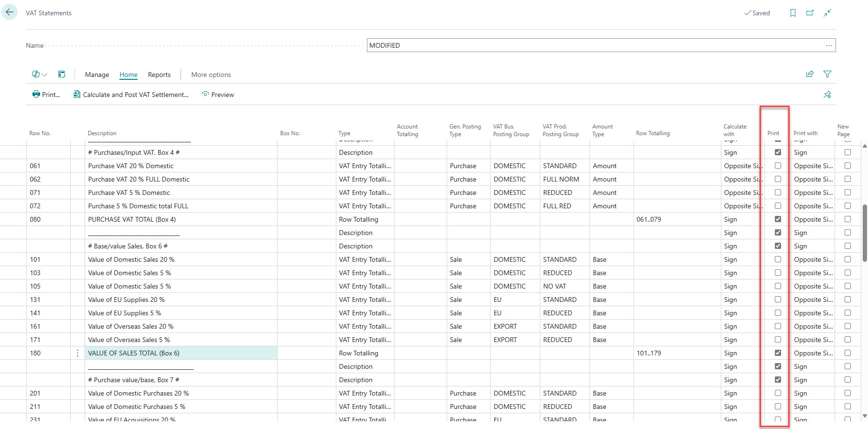Toggle Print checkbox for row 101
This screenshot has height=429, width=868.
[x=778, y=259]
